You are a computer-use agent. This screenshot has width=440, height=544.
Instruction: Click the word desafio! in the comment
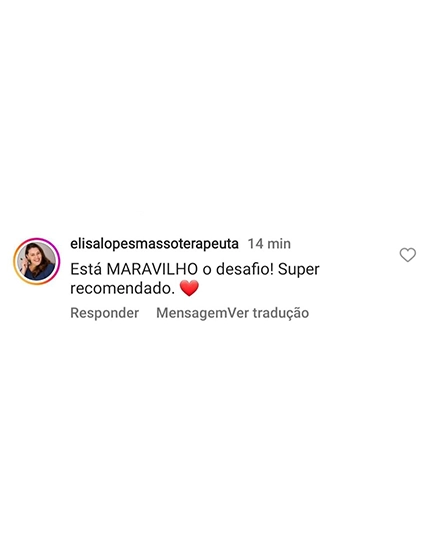(245, 269)
